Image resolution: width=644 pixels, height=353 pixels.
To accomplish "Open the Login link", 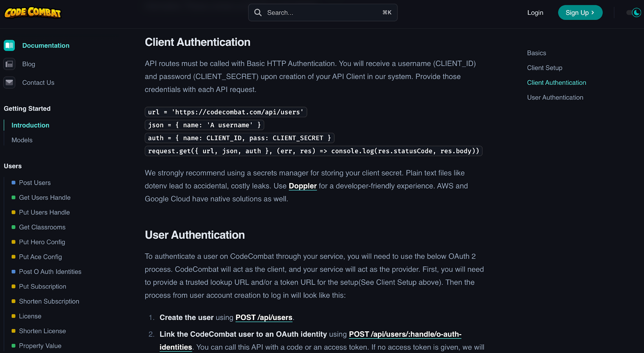I will coord(535,12).
